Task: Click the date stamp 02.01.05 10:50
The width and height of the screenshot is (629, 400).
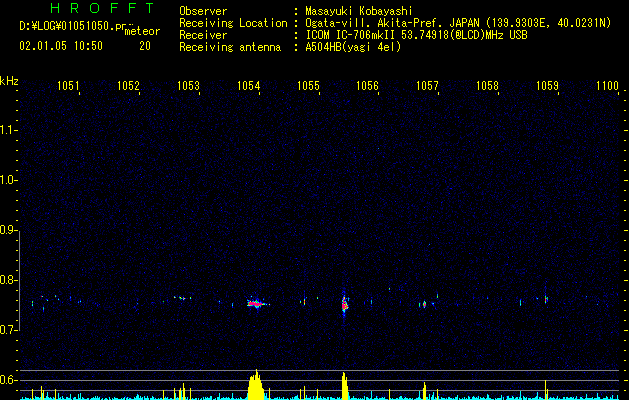Action: [x=61, y=46]
